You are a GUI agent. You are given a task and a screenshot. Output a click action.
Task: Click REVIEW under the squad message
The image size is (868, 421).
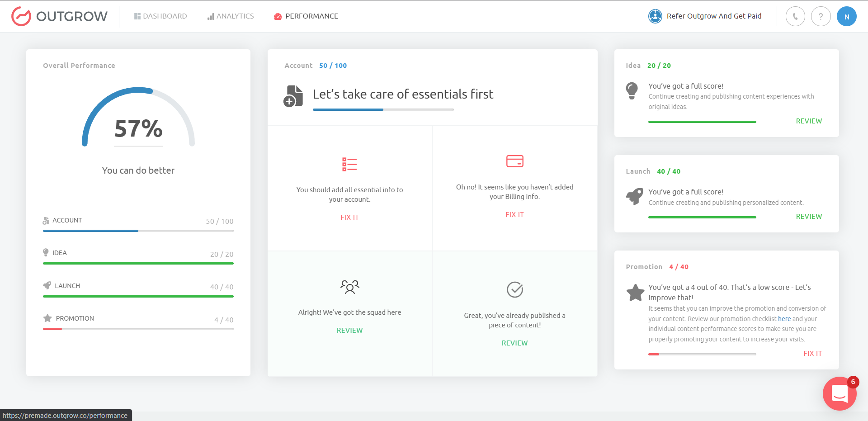349,331
